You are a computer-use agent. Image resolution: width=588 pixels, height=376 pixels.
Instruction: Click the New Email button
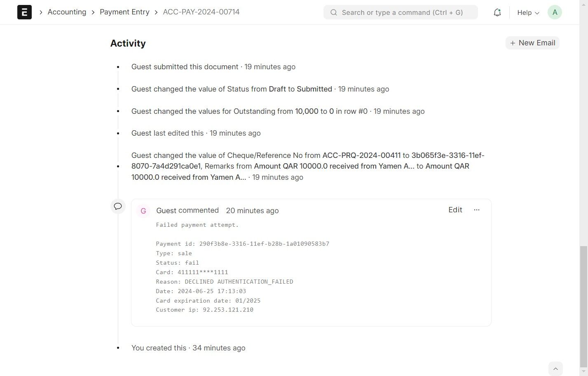coord(532,43)
